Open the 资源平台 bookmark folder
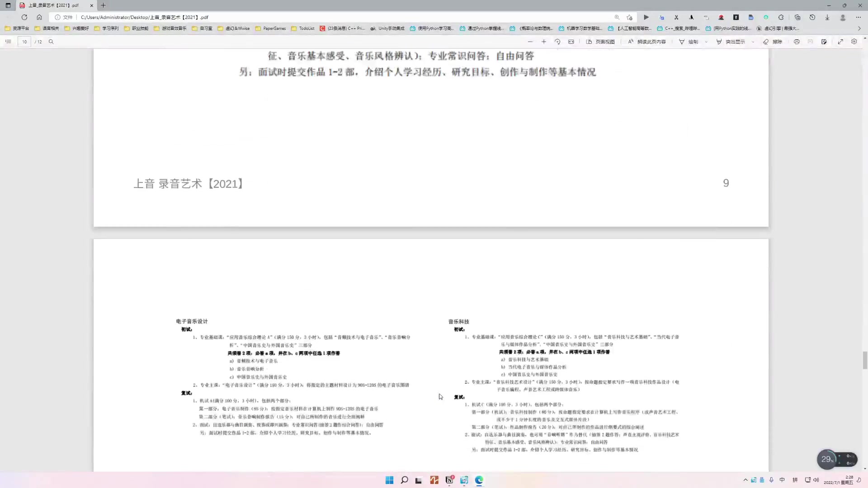The height and width of the screenshot is (488, 868). 17,28
